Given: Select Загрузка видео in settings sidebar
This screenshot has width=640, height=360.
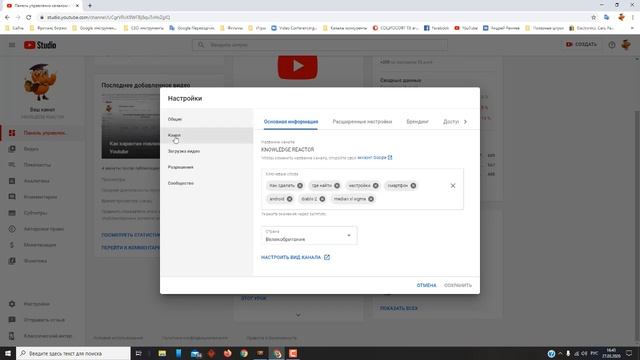Looking at the screenshot, I should tap(206, 151).
